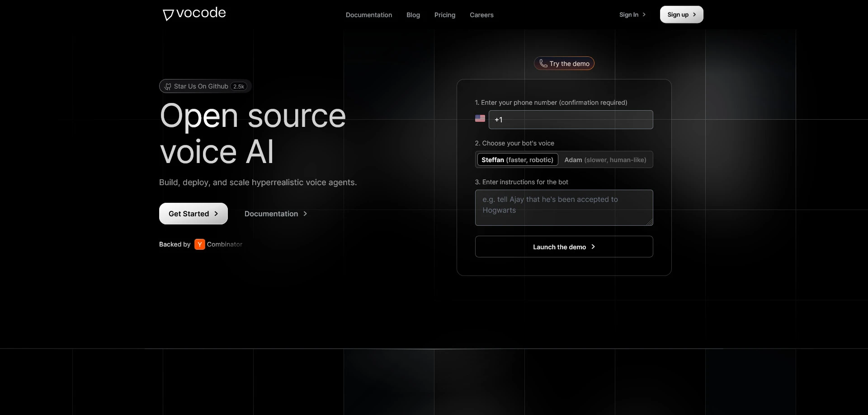
Task: Focus the phone number input field
Action: point(571,120)
